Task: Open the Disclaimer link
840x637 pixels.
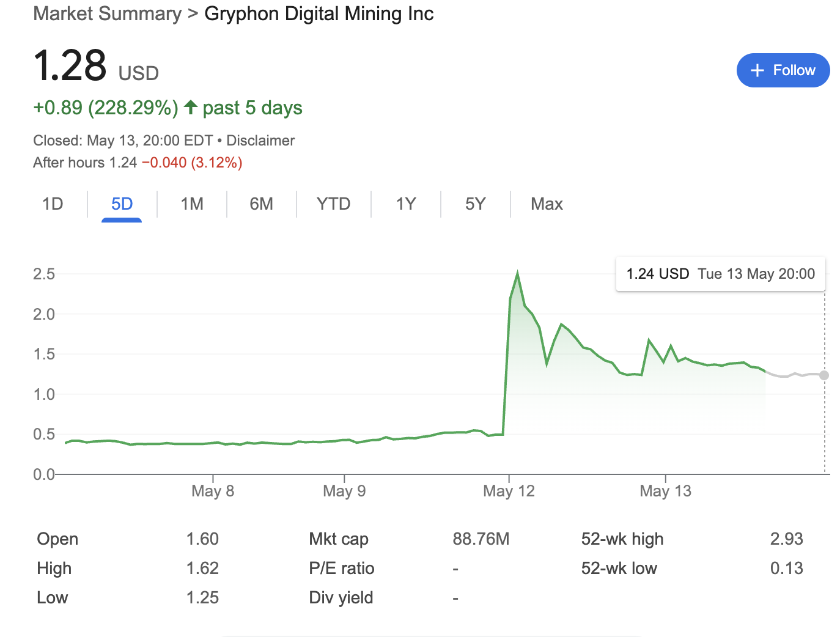Action: [x=260, y=141]
